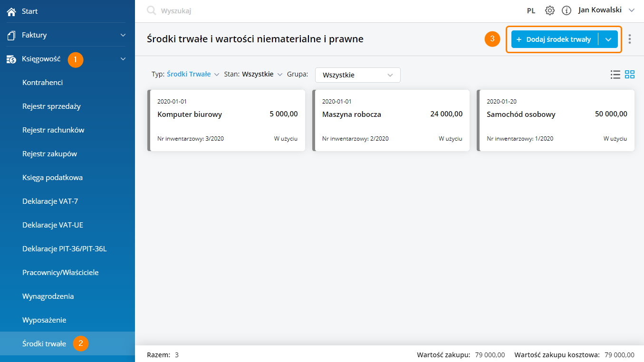Click the info circle icon
Screen dimensions: 644x362
point(566,10)
